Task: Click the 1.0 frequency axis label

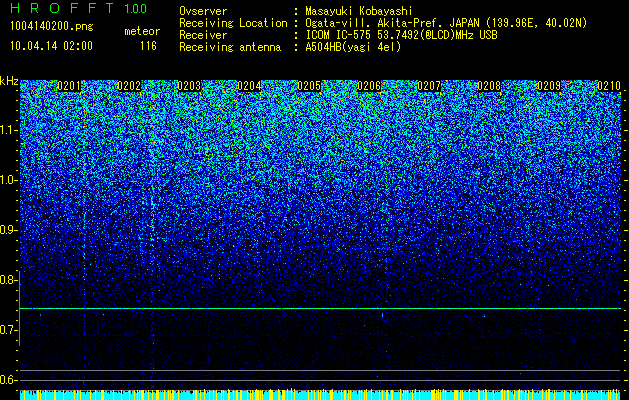Action: (8, 180)
